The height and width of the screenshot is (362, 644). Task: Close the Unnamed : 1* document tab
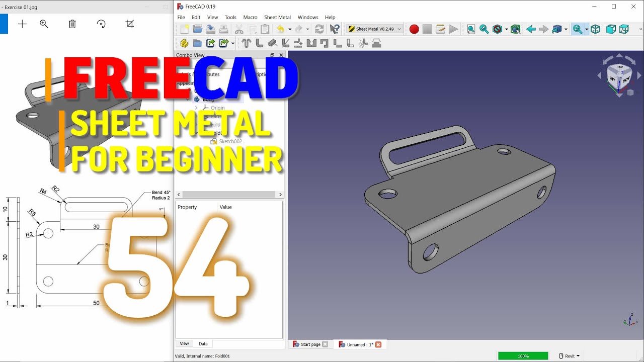[x=378, y=344]
